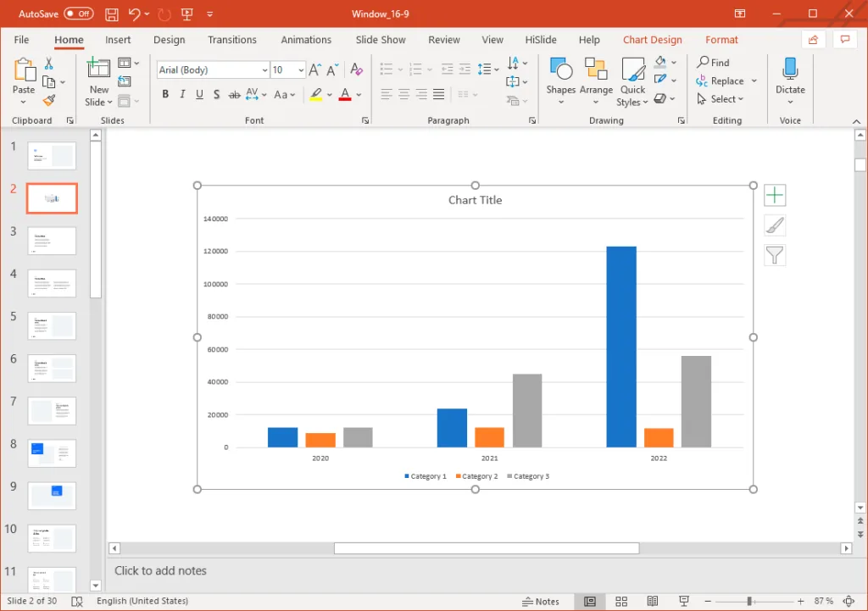
Task: Open Font dialog launcher
Action: tap(365, 120)
